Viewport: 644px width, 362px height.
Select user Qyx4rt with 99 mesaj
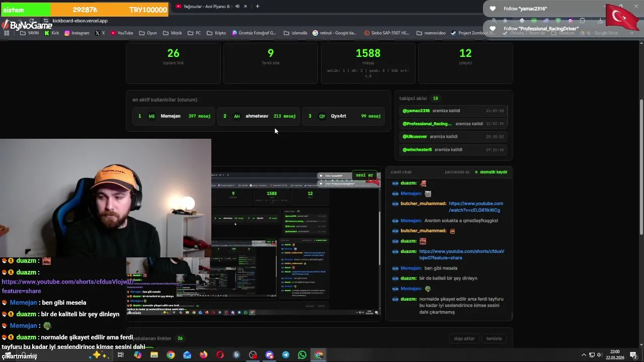coord(344,116)
